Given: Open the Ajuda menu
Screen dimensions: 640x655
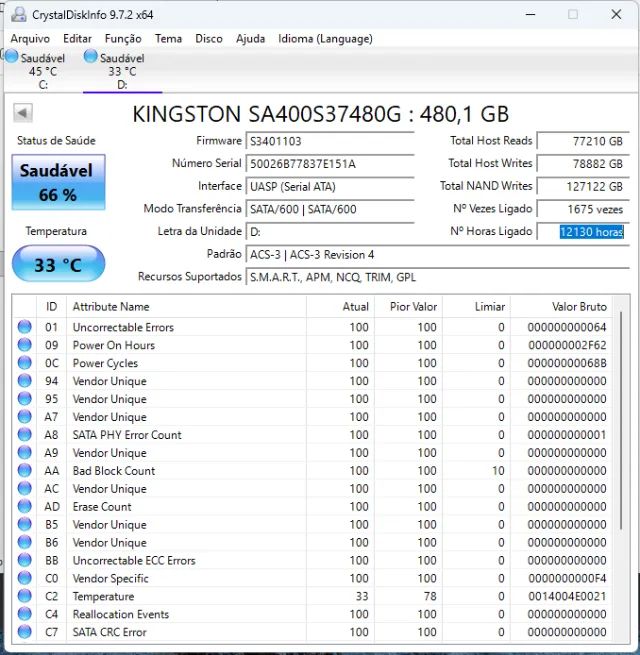Looking at the screenshot, I should click(250, 39).
